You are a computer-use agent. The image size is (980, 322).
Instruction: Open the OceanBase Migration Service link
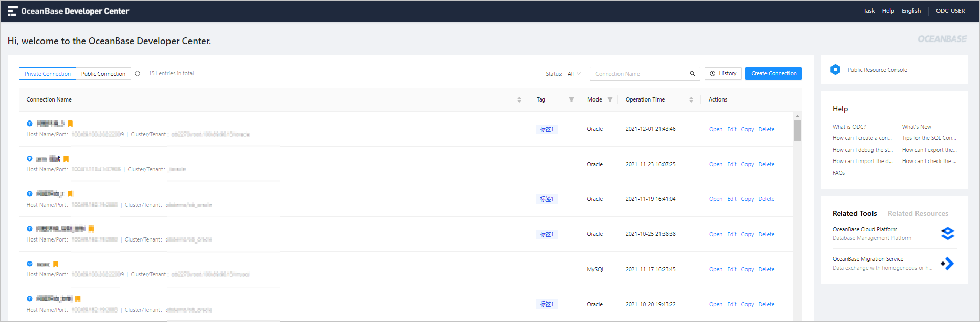pos(868,259)
